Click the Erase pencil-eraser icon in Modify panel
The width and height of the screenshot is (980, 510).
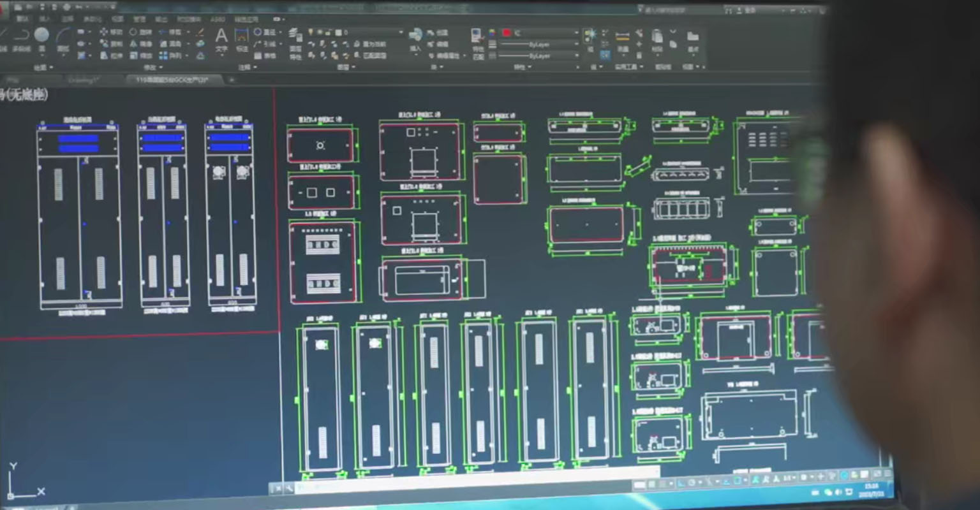click(x=200, y=32)
